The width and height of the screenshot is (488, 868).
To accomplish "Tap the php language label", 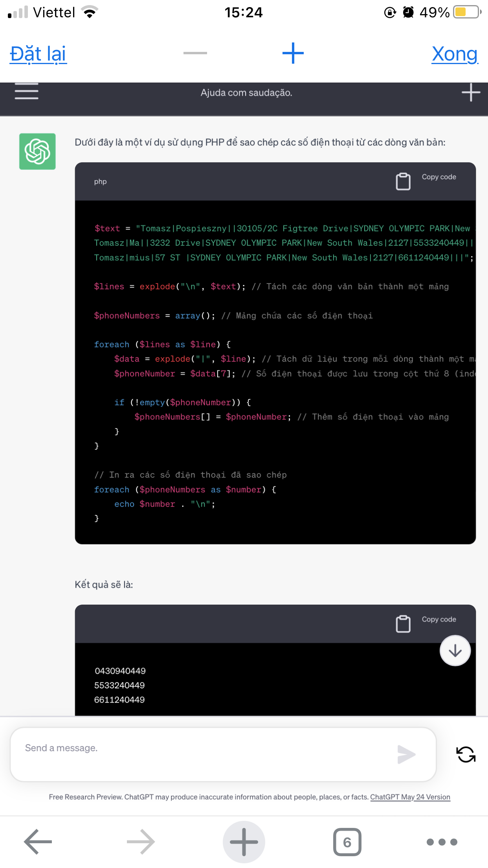I will 100,182.
